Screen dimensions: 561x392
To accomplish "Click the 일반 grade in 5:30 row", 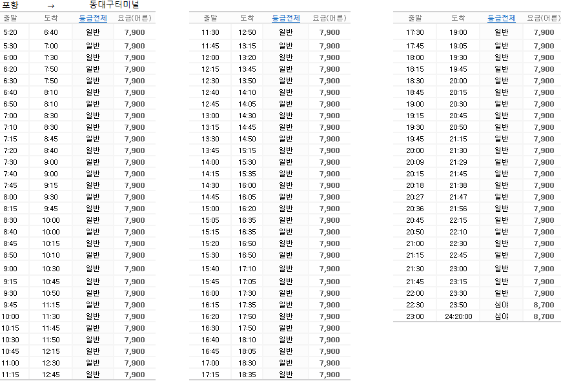I will tap(93, 46).
